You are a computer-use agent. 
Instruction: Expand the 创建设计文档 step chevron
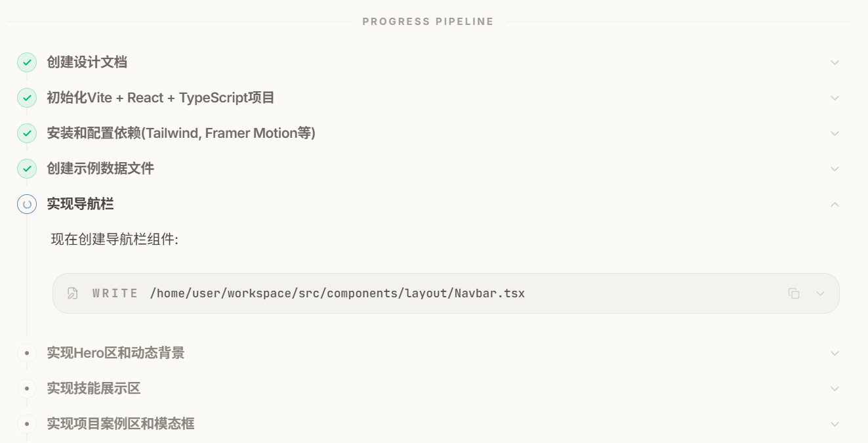click(x=835, y=62)
